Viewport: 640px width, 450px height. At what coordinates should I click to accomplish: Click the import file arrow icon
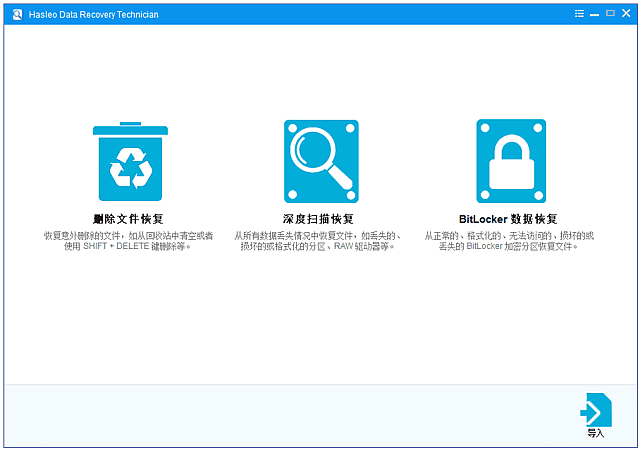click(x=595, y=410)
